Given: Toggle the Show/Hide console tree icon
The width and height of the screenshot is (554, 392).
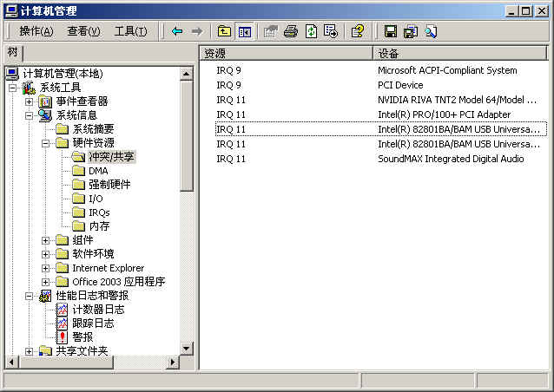Looking at the screenshot, I should point(245,32).
